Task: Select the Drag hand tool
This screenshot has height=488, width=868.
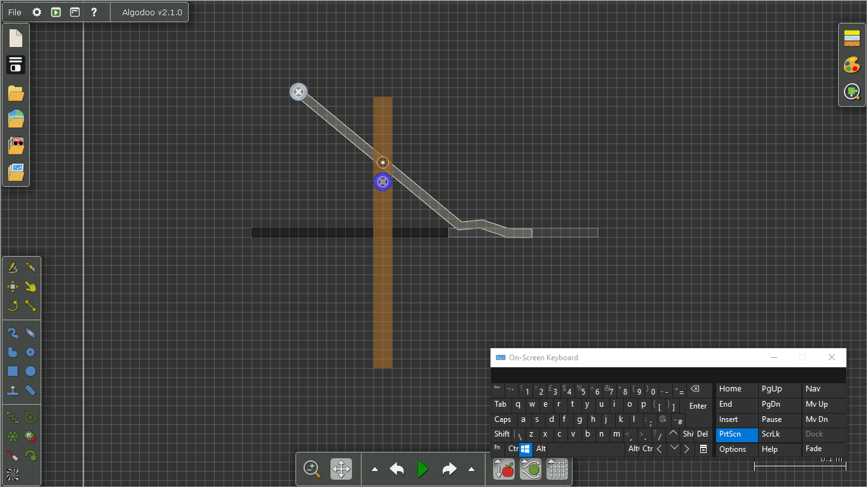Action: [31, 287]
